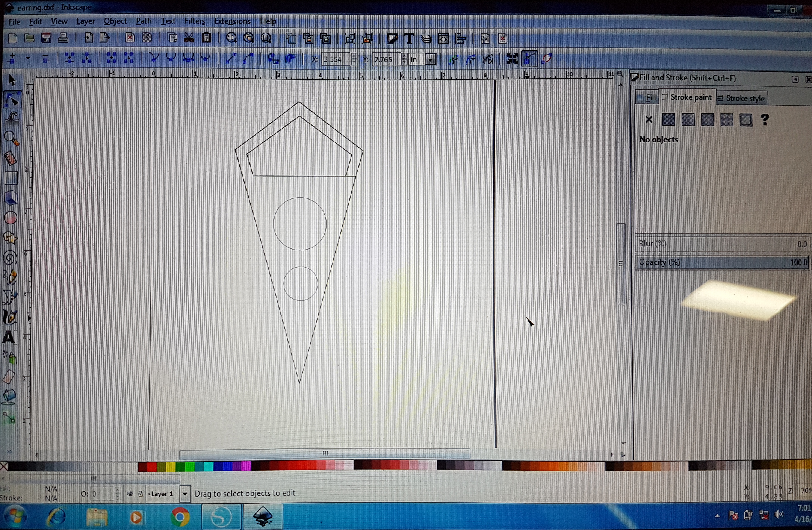Image resolution: width=812 pixels, height=530 pixels.
Task: Set Linear gradient paint option
Action: (688, 120)
